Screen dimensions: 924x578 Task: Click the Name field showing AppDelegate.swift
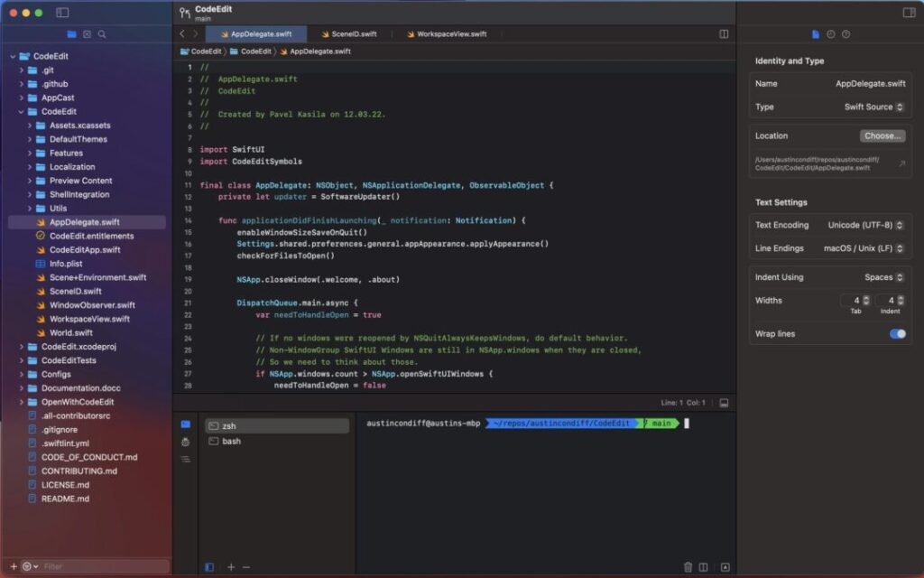[871, 84]
